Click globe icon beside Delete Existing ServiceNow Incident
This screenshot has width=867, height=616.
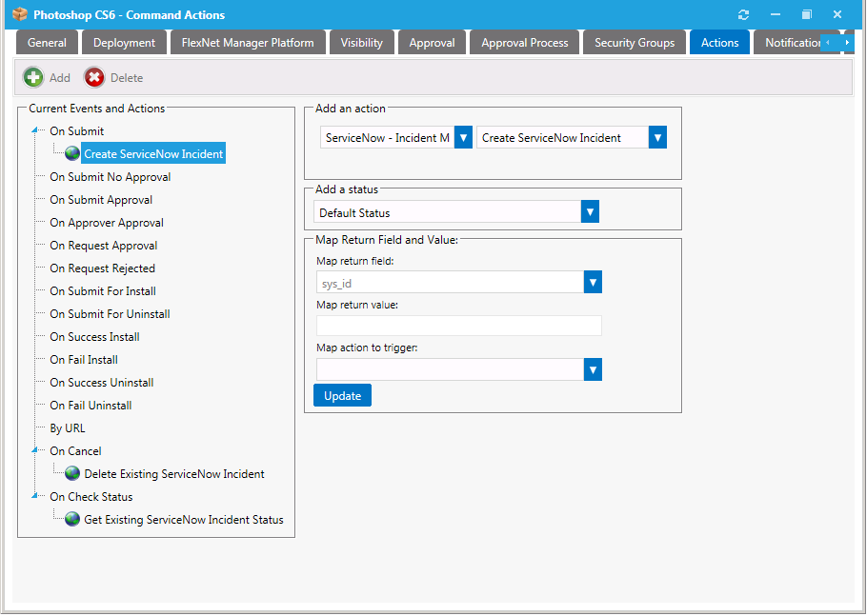pos(71,473)
